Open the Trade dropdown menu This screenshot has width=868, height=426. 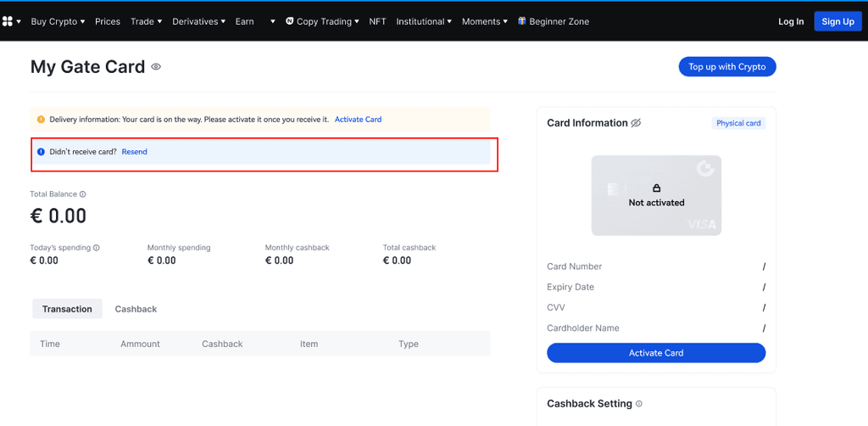tap(146, 21)
